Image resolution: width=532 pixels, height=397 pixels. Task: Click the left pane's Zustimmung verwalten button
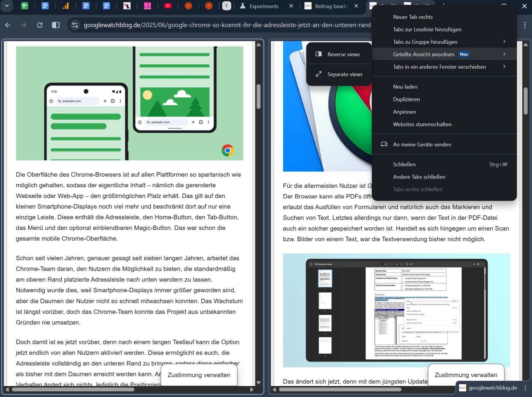click(x=199, y=375)
